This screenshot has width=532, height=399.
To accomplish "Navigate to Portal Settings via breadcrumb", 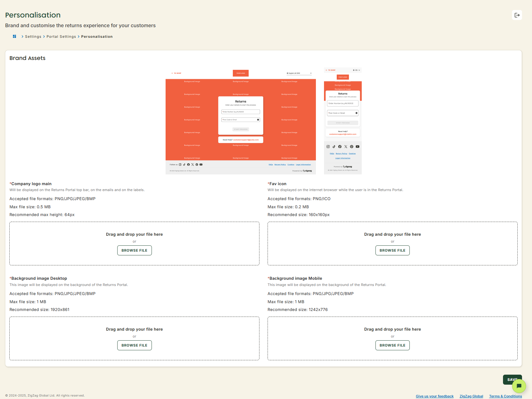I will (x=61, y=36).
